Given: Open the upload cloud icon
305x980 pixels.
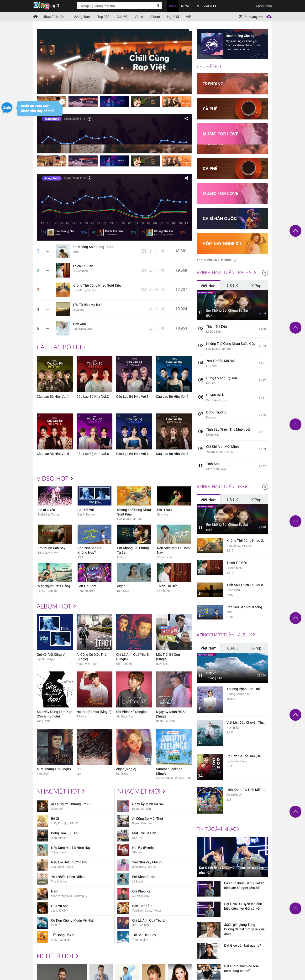Looking at the screenshot, I should (x=269, y=17).
